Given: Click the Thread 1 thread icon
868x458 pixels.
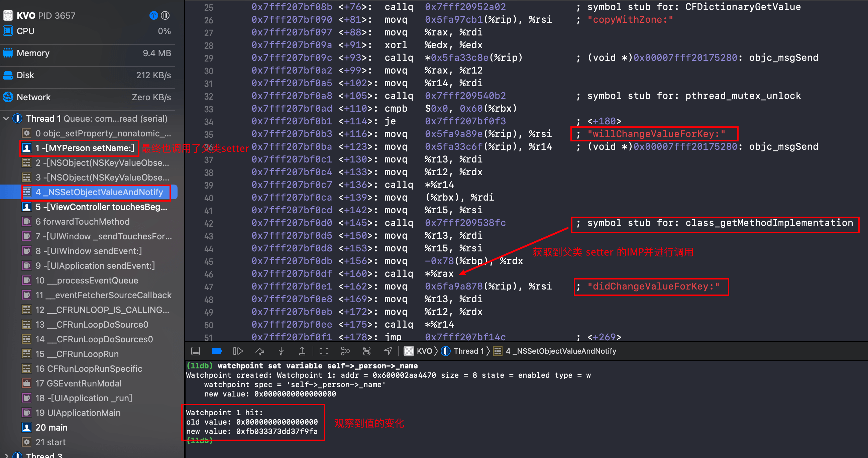Looking at the screenshot, I should (17, 119).
